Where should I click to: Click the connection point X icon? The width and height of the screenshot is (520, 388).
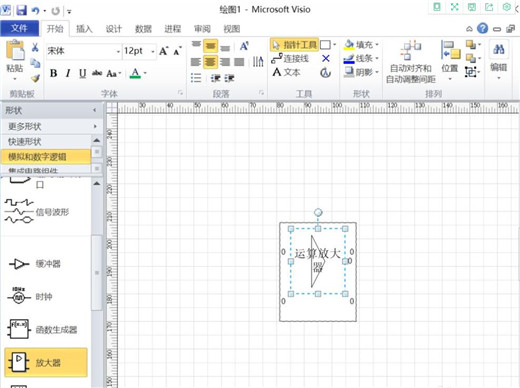326,59
